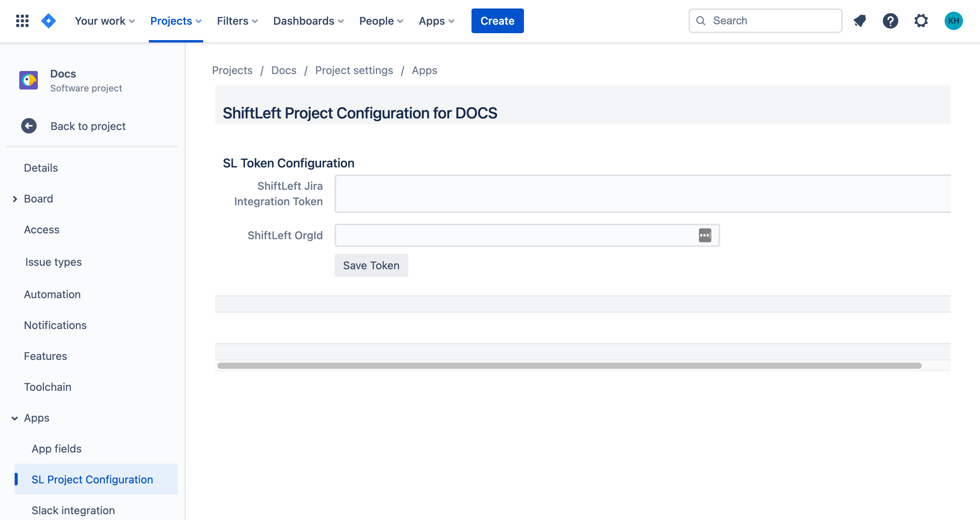Open the Dashboards dropdown
This screenshot has height=520, width=980.
tap(308, 21)
